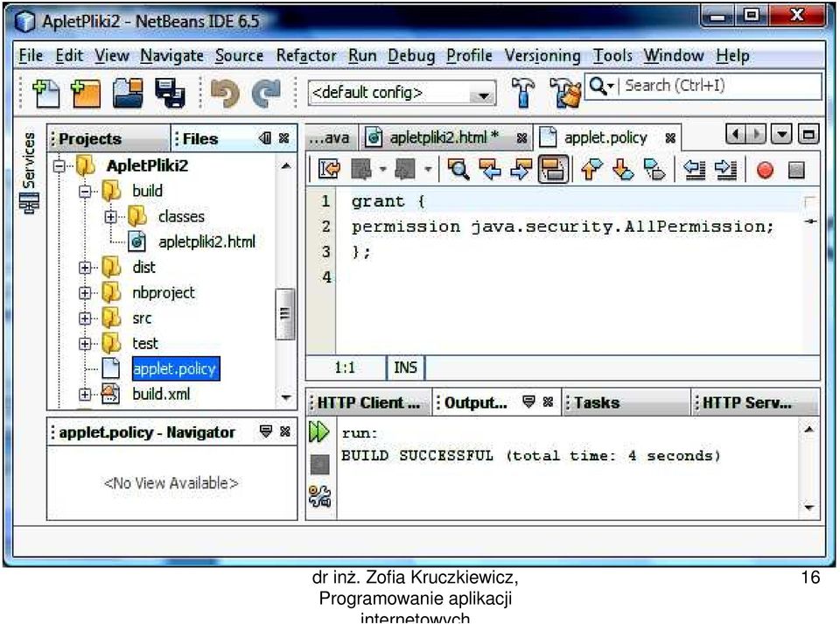
Task: Switch to the Files tab
Action: (200, 139)
